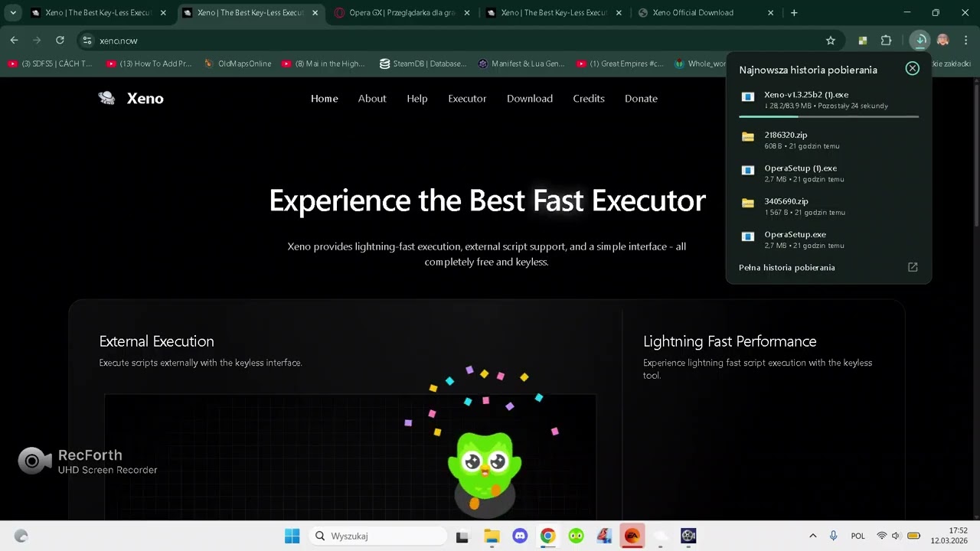Switch to Google Chrome on the taskbar
980x551 pixels.
pyautogui.click(x=547, y=536)
